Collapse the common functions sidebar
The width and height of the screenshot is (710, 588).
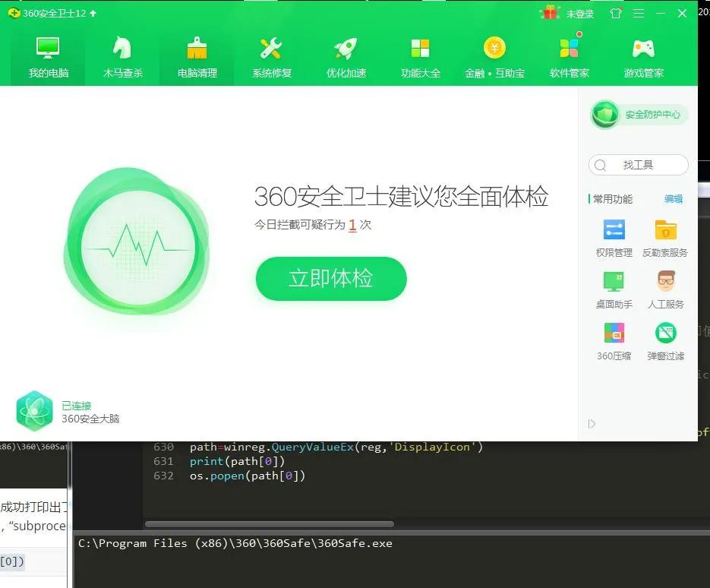592,424
